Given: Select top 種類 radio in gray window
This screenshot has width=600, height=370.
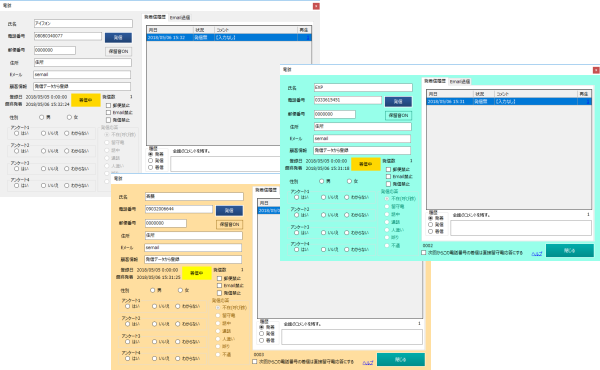Looking at the screenshot, I should point(151,154).
